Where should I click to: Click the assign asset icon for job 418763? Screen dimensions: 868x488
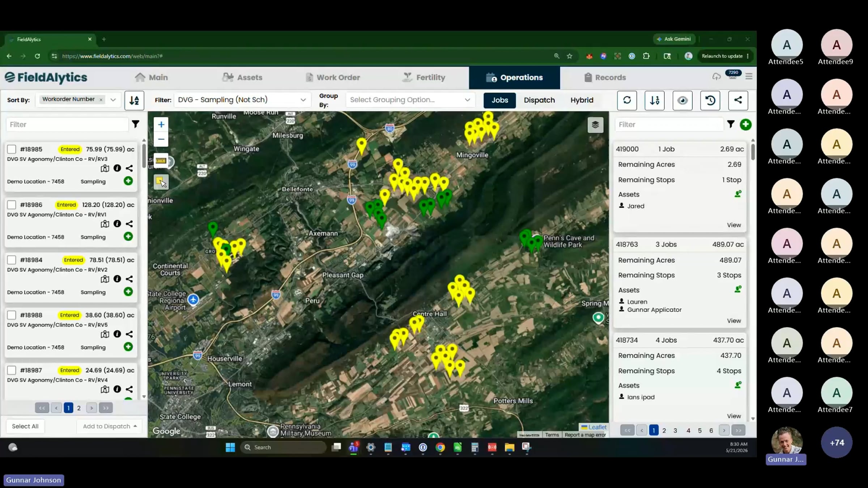(738, 290)
